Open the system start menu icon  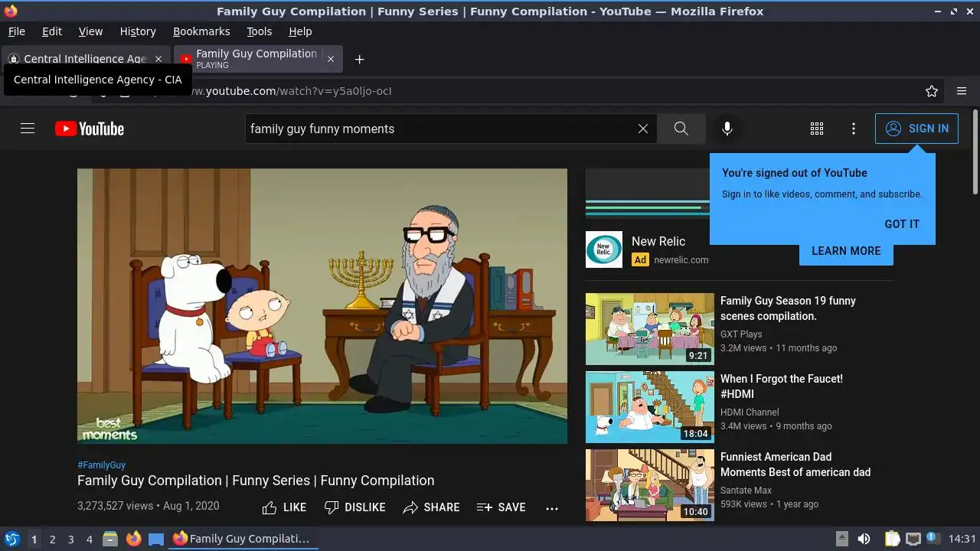pos(11,539)
